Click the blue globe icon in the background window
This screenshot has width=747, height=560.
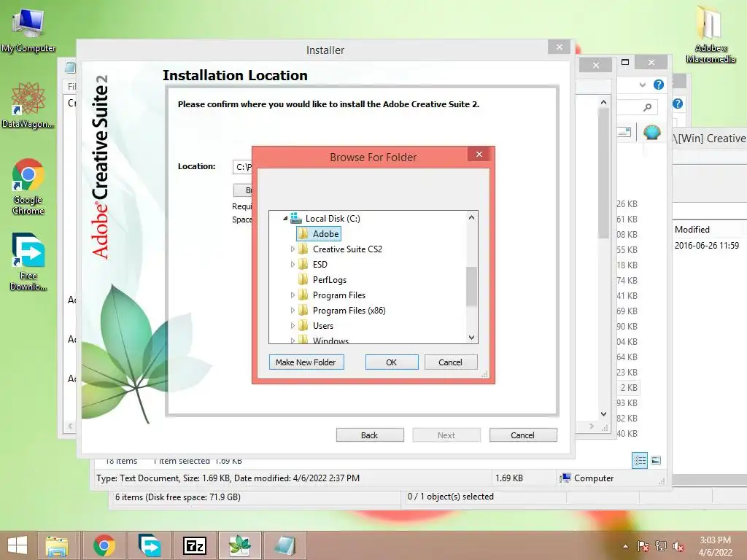pyautogui.click(x=651, y=132)
